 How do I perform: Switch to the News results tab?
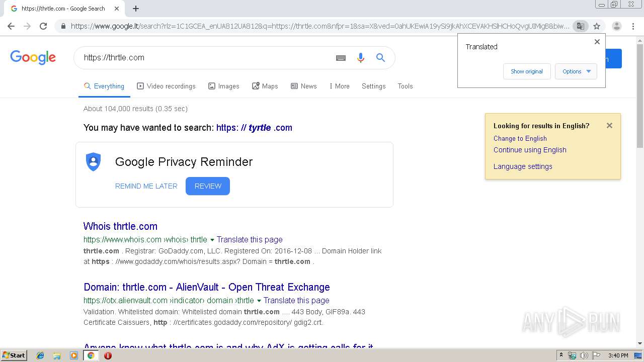(x=303, y=86)
